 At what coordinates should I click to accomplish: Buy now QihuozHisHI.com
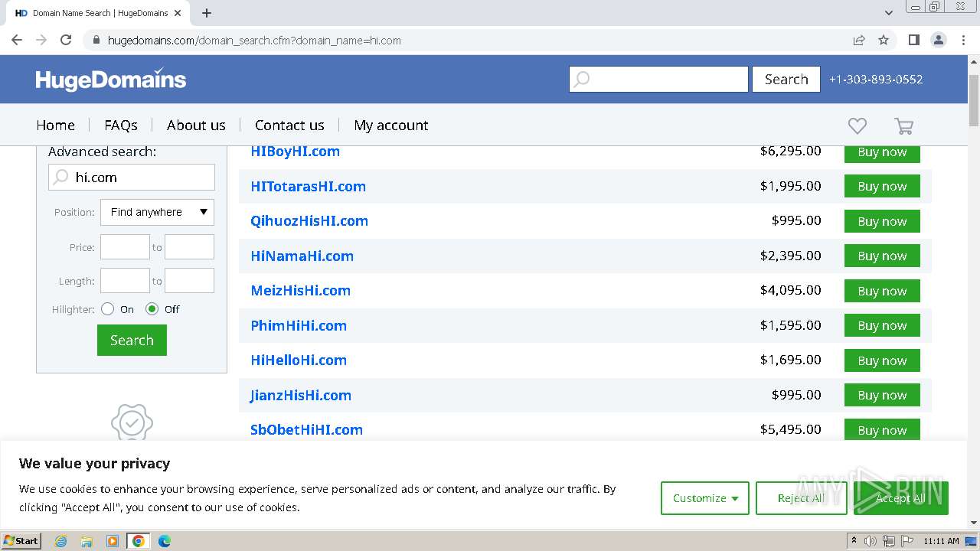[x=882, y=221]
